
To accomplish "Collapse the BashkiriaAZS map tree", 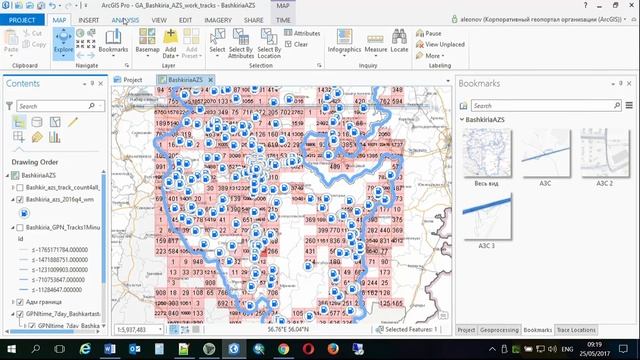I will (x=7, y=176).
